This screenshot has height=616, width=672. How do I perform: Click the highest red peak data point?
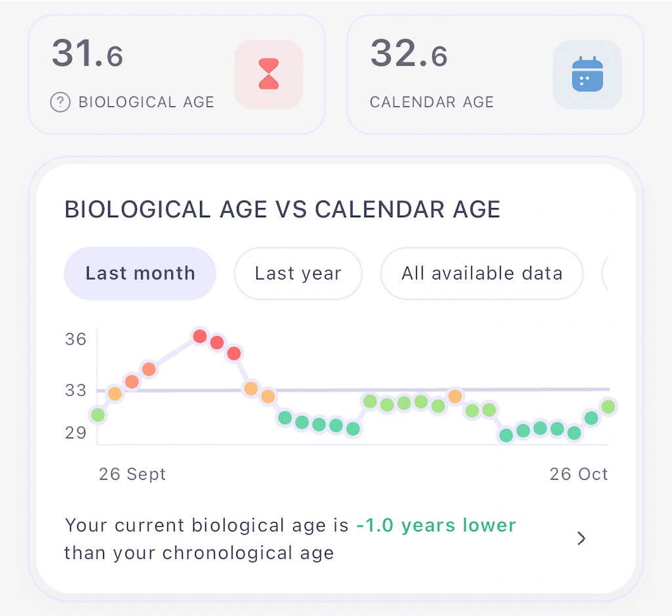click(199, 337)
